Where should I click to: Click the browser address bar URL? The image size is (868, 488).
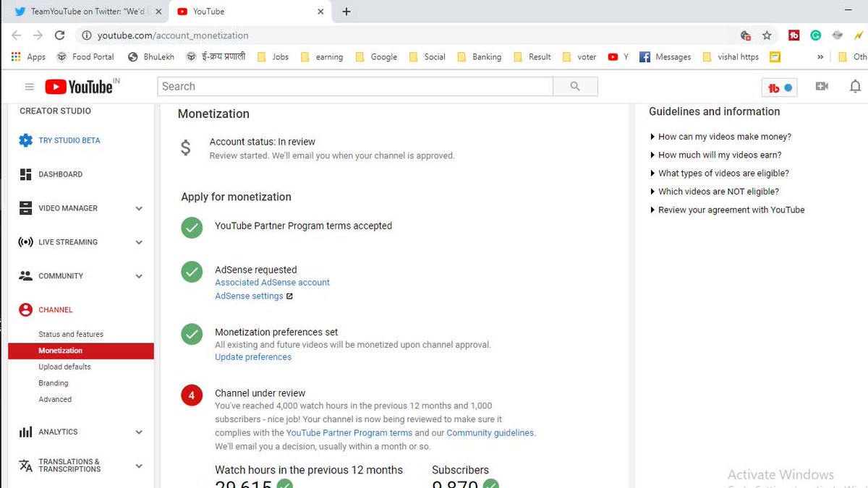pyautogui.click(x=173, y=35)
